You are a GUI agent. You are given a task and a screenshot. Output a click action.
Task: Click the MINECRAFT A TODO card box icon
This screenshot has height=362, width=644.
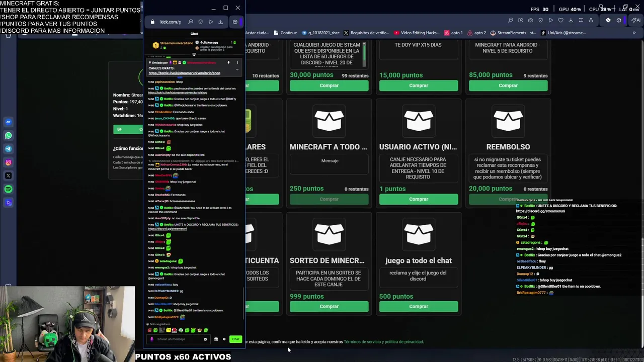(x=329, y=121)
